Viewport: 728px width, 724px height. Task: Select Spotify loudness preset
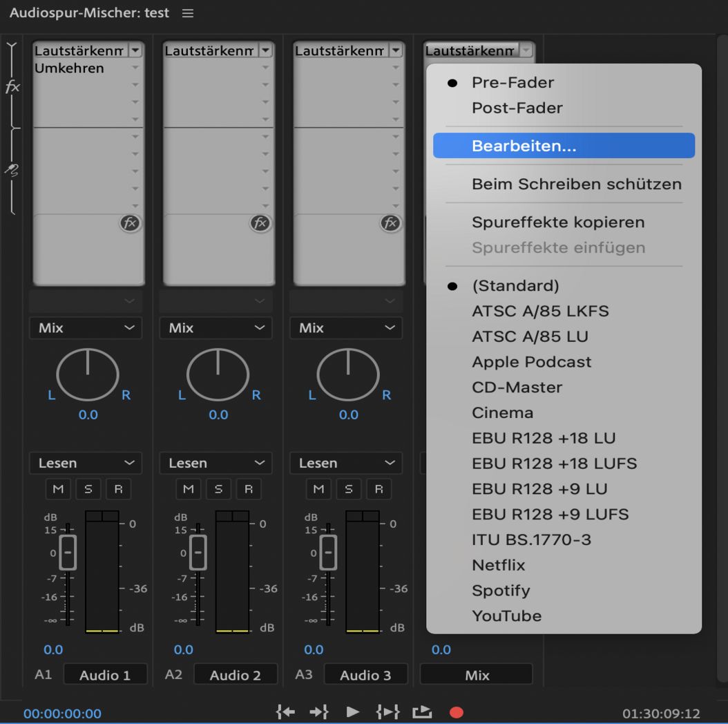point(564,590)
